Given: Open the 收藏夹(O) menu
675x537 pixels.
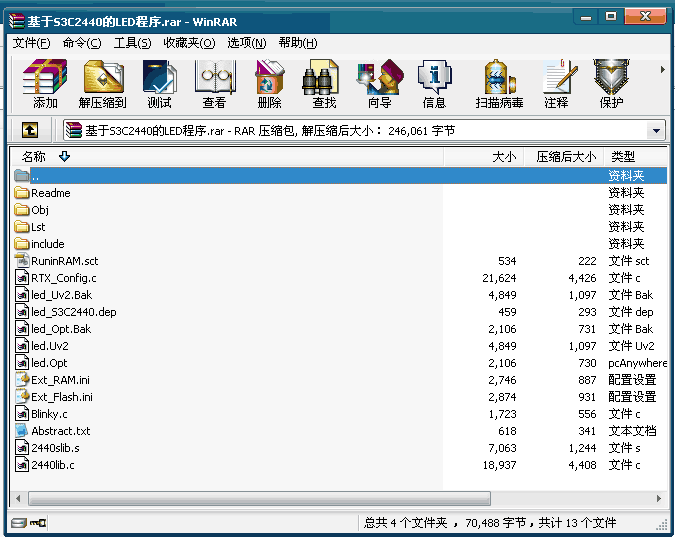Looking at the screenshot, I should [189, 43].
